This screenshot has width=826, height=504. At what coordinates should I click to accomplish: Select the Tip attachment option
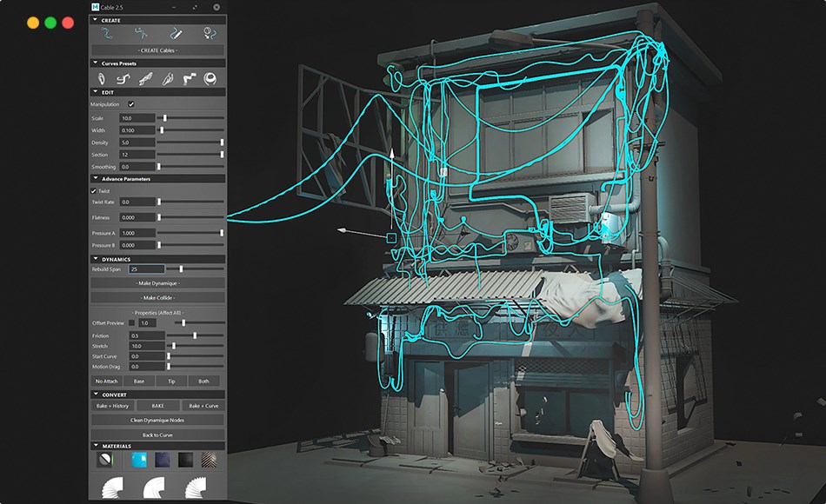point(171,381)
